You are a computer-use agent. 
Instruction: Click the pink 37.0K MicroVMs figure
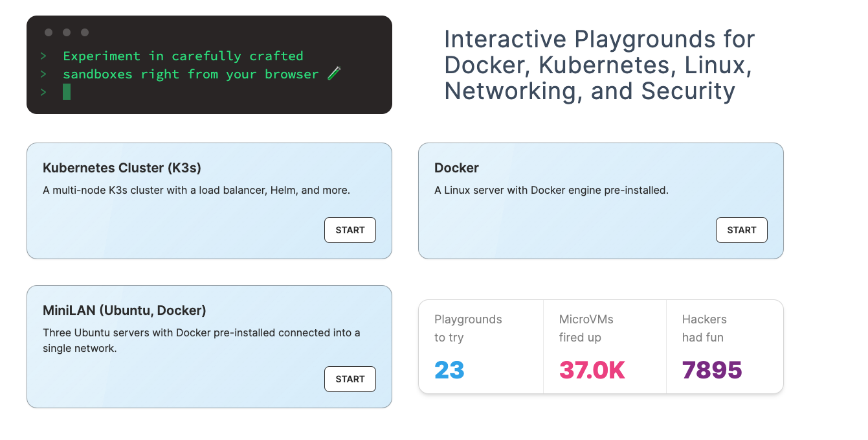592,370
